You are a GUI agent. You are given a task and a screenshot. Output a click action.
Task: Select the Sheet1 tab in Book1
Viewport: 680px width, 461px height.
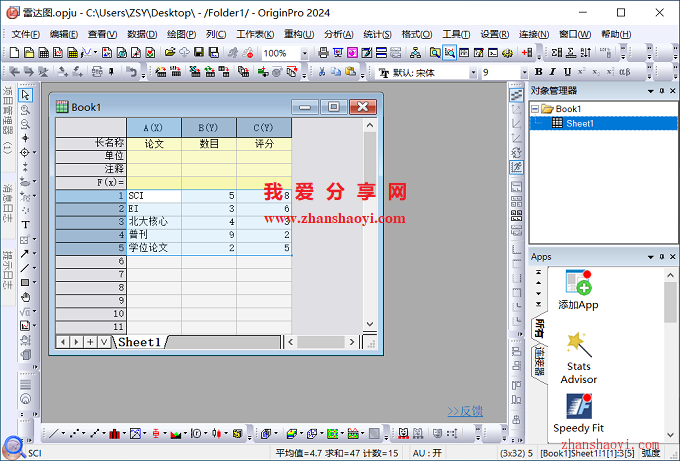coord(140,342)
